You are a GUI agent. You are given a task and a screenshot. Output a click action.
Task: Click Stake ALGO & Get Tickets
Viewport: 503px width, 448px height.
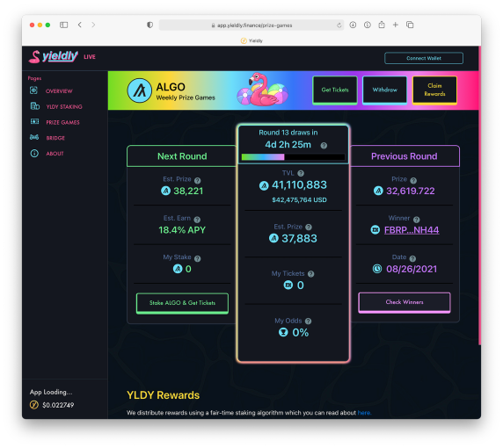pos(182,303)
